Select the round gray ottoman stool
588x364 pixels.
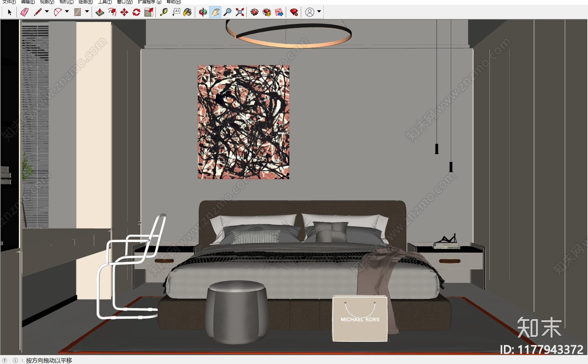point(237,311)
